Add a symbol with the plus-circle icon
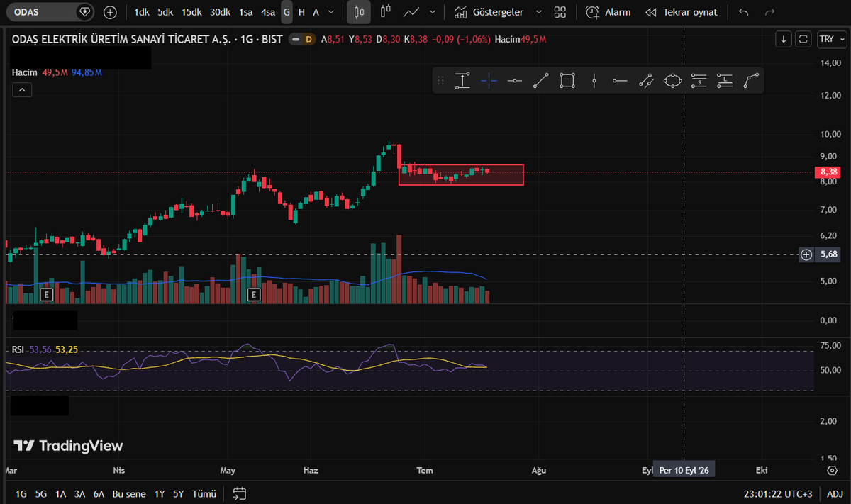Viewport: 851px width, 504px height. click(x=110, y=12)
